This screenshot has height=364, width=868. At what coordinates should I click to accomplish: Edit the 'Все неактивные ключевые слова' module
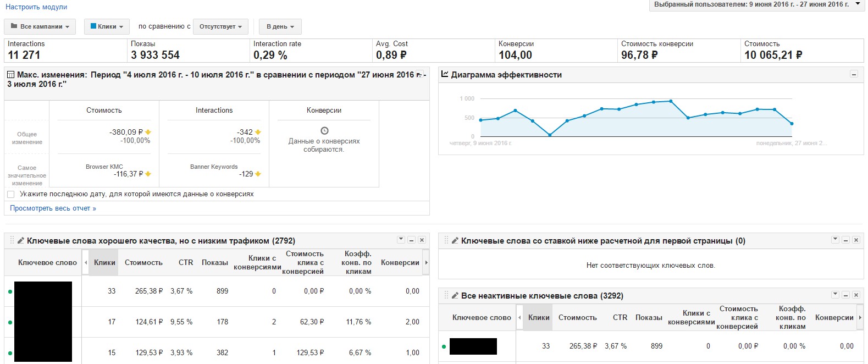coord(455,296)
